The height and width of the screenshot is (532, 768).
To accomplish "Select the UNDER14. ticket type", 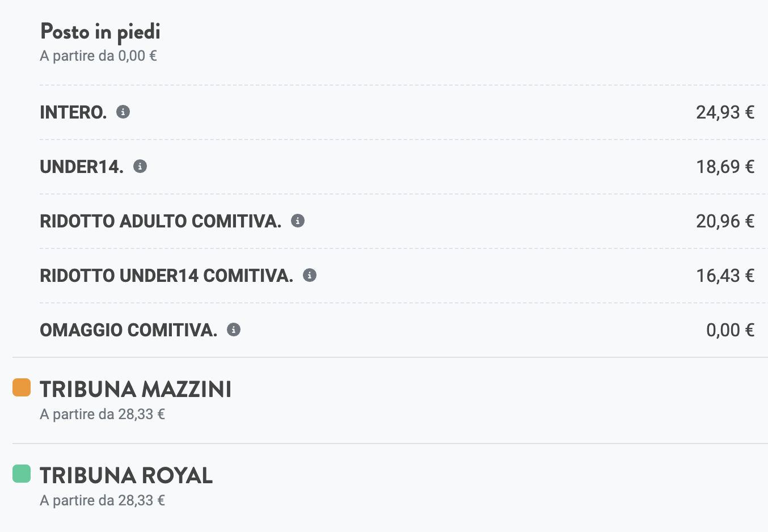I will [x=403, y=167].
